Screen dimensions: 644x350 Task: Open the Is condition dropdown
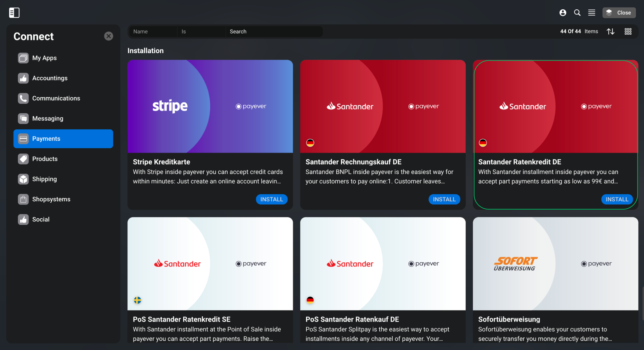(x=201, y=32)
